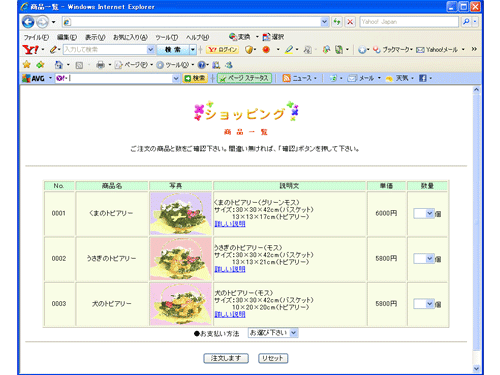This screenshot has height=375, width=500.
Task: Click the 変換 globe icon
Action: click(x=233, y=37)
